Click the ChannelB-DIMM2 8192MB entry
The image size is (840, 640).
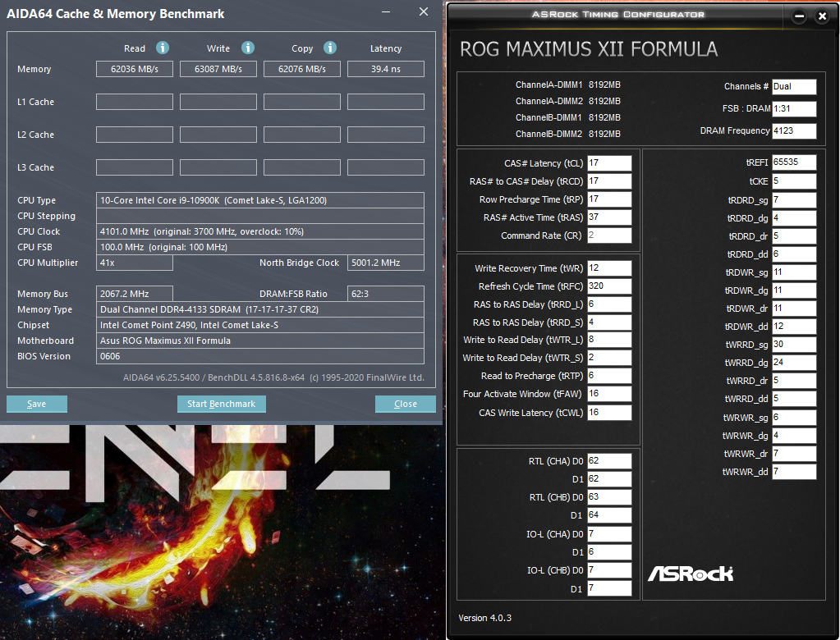(x=568, y=134)
